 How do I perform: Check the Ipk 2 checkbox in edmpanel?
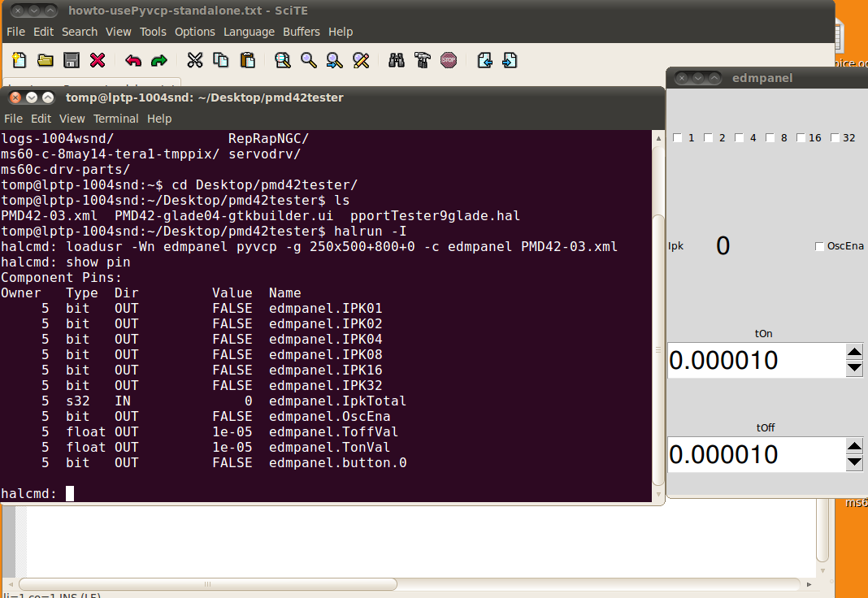coord(708,138)
